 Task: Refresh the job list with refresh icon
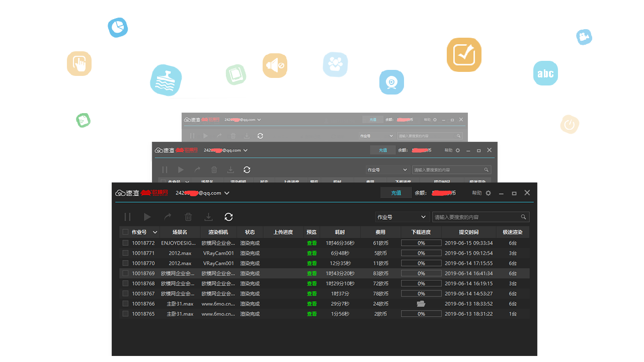point(228,217)
